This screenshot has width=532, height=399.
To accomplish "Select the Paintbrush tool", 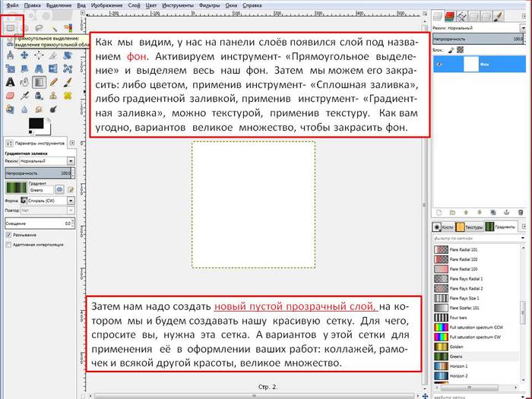I will tap(68, 82).
